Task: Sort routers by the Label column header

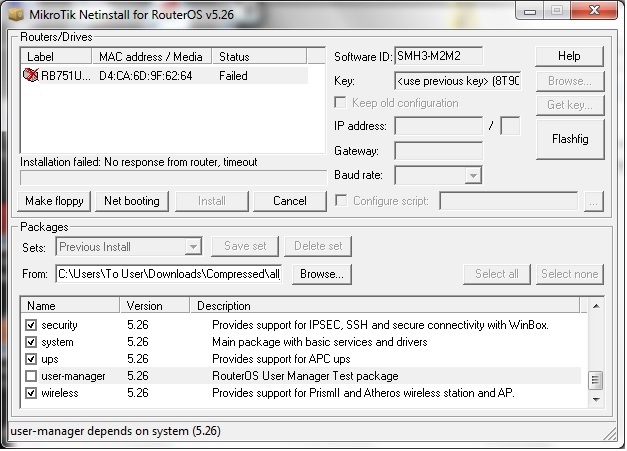Action: click(56, 57)
